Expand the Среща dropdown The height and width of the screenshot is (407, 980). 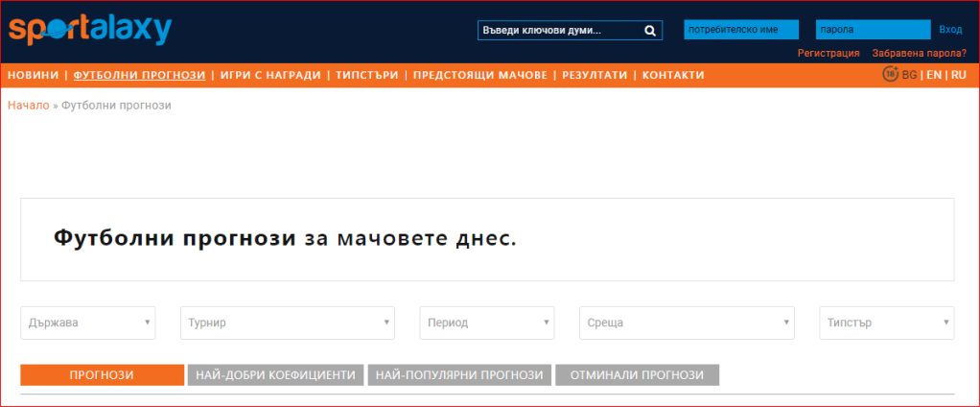pyautogui.click(x=688, y=323)
